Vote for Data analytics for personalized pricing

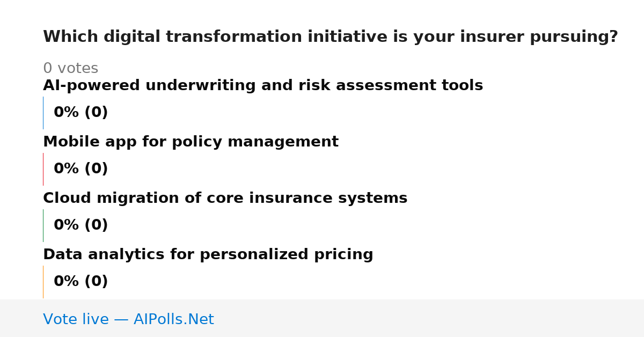tap(208, 255)
